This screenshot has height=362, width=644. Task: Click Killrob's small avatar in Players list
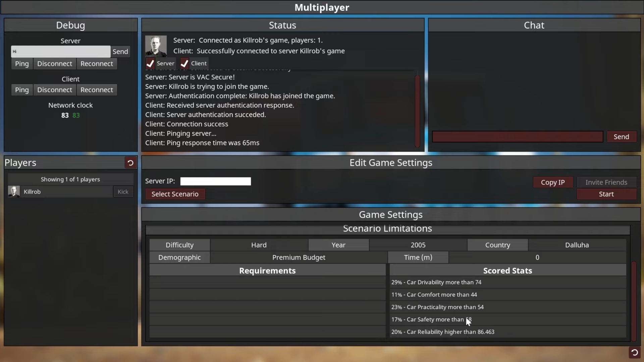14,192
